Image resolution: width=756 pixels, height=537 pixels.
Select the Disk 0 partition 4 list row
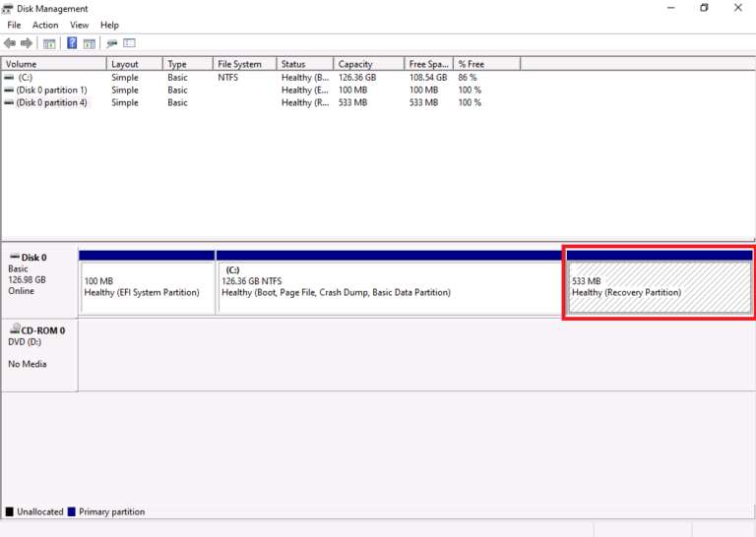51,102
